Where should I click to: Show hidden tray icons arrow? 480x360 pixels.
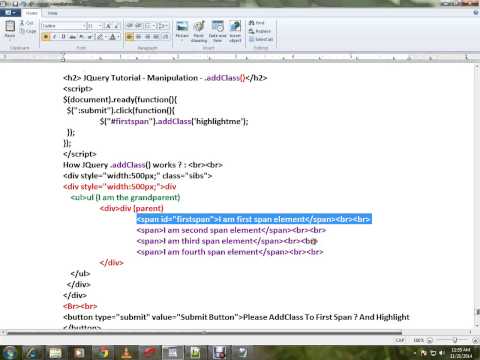(x=415, y=353)
